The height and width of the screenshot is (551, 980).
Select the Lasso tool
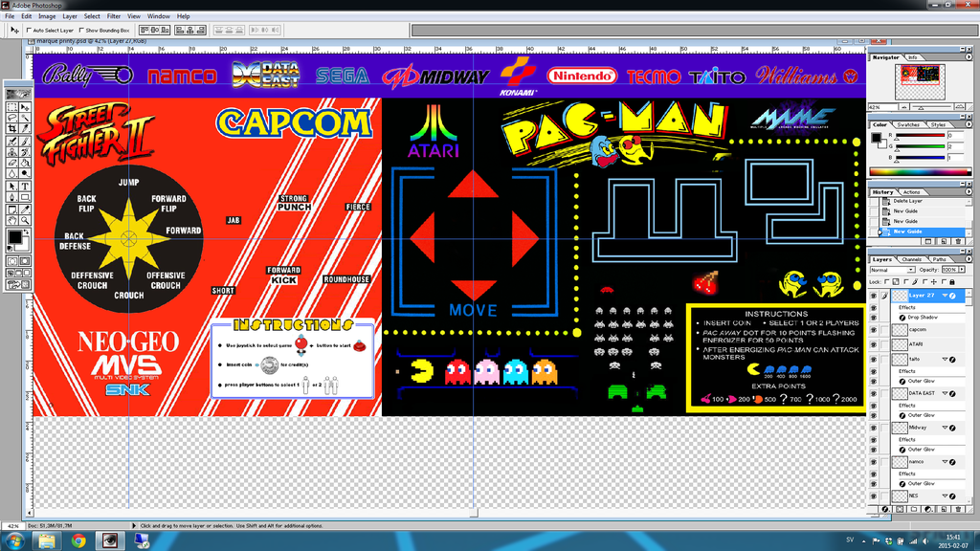(11, 118)
